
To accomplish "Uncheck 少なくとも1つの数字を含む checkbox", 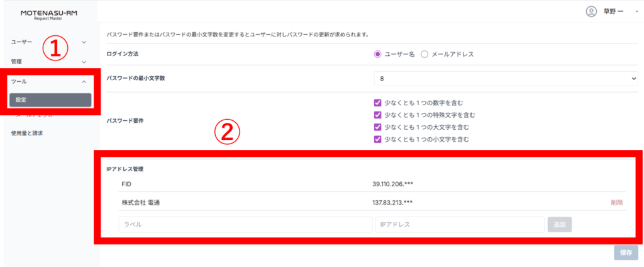I will point(378,103).
